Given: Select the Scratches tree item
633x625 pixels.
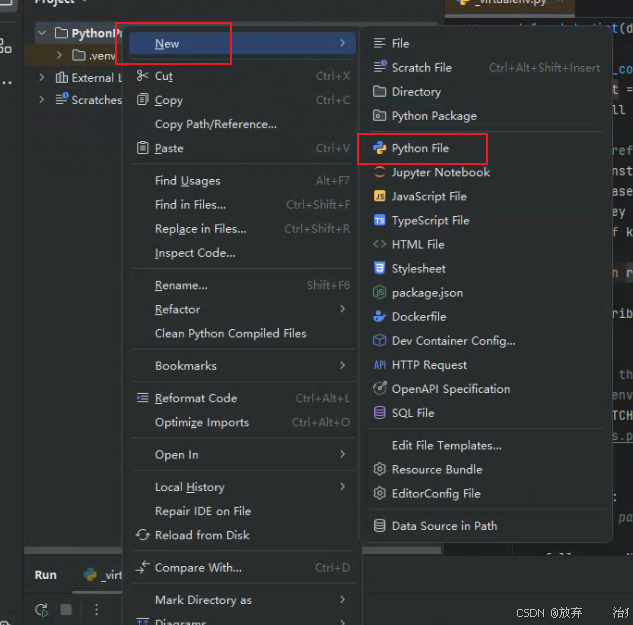Looking at the screenshot, I should [x=89, y=99].
